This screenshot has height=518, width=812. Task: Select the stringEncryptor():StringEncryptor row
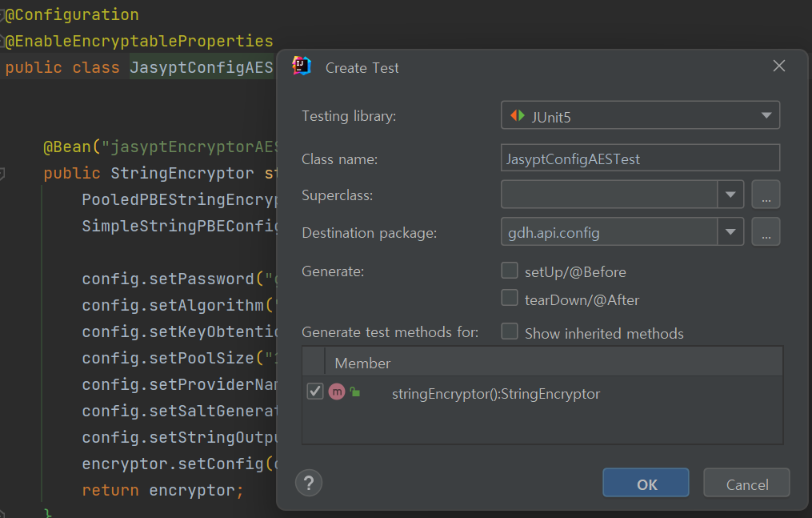pyautogui.click(x=496, y=393)
